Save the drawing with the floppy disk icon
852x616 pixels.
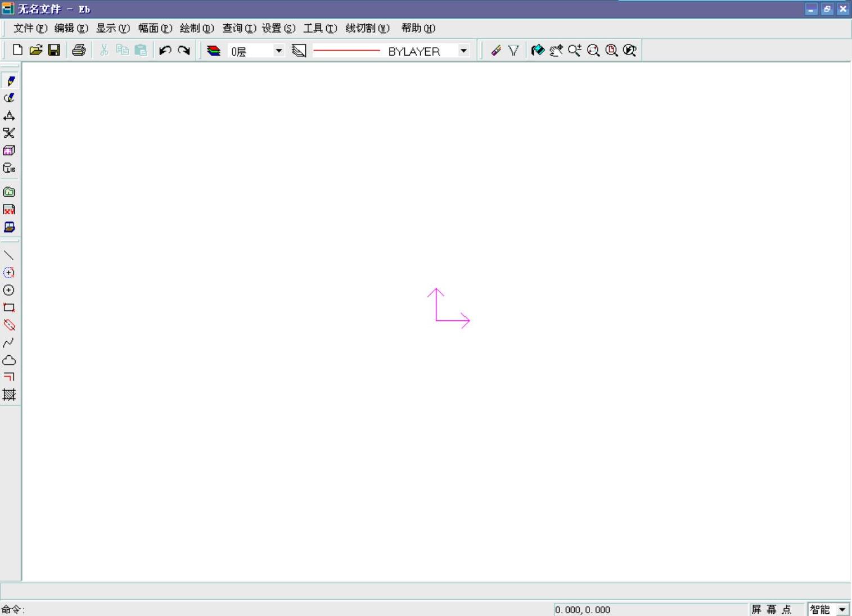pos(54,50)
